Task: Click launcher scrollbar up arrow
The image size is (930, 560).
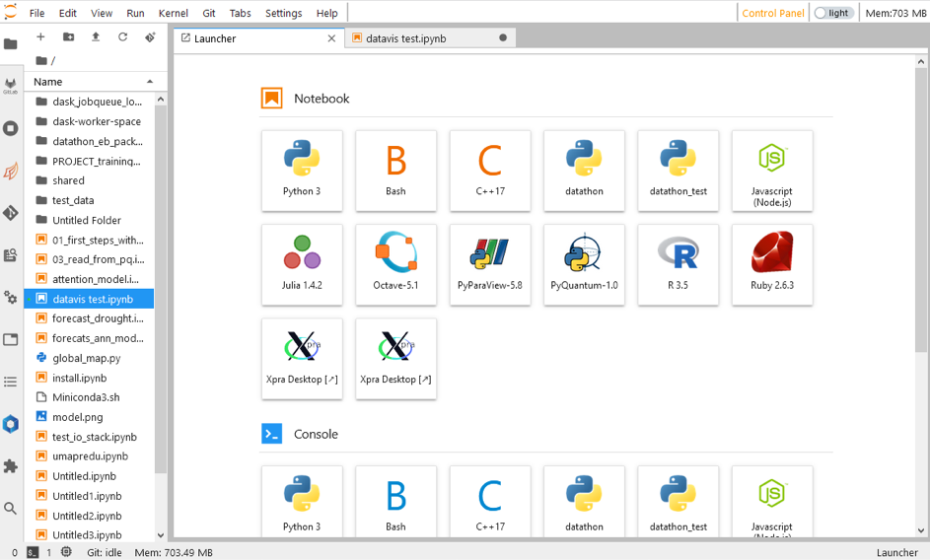Action: tap(921, 62)
